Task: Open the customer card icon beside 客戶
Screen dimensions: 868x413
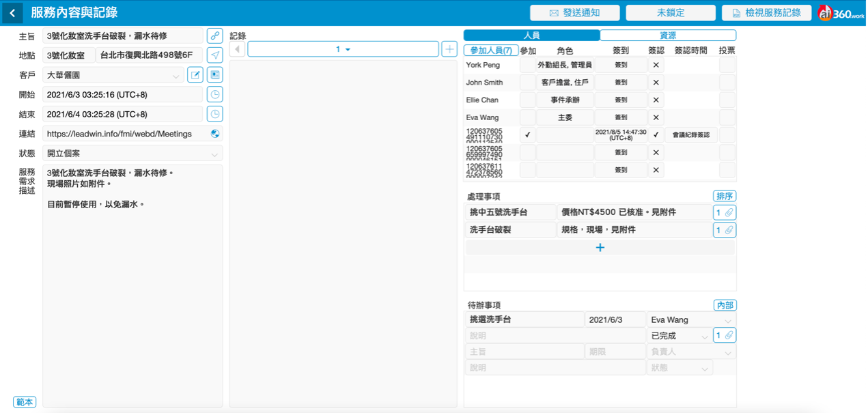Action: point(214,75)
